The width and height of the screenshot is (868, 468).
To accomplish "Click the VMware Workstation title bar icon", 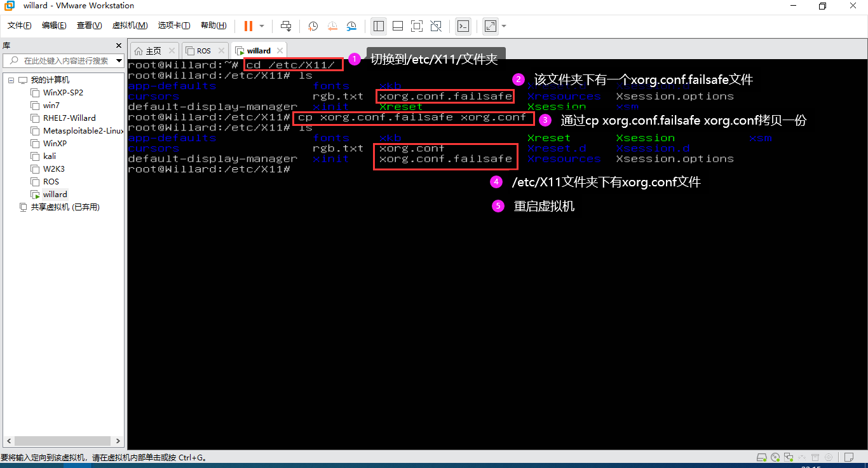I will 9,6.
